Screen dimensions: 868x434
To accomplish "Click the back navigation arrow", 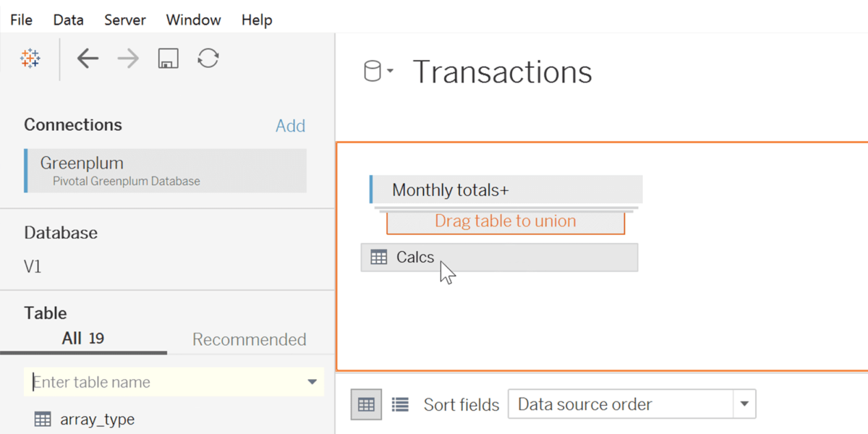I will (88, 58).
